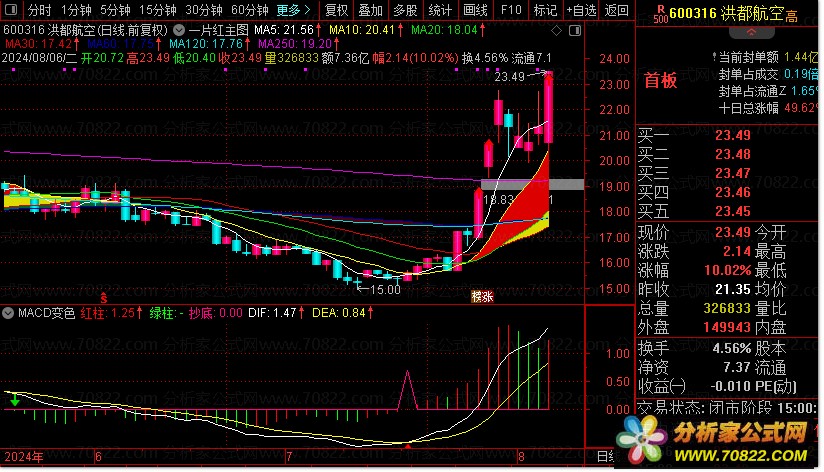This screenshot has height=472, width=824.
Task: Click the 摆涨 signal label
Action: (x=482, y=297)
